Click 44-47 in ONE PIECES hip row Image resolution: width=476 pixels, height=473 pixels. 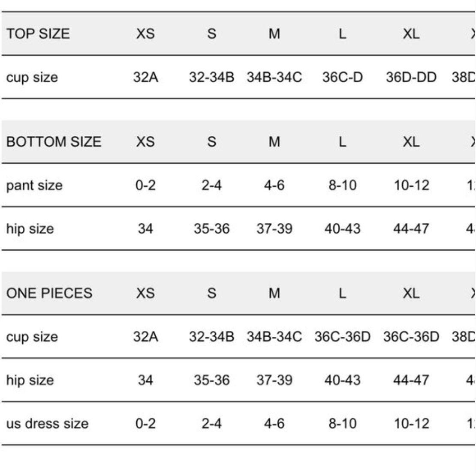(411, 380)
